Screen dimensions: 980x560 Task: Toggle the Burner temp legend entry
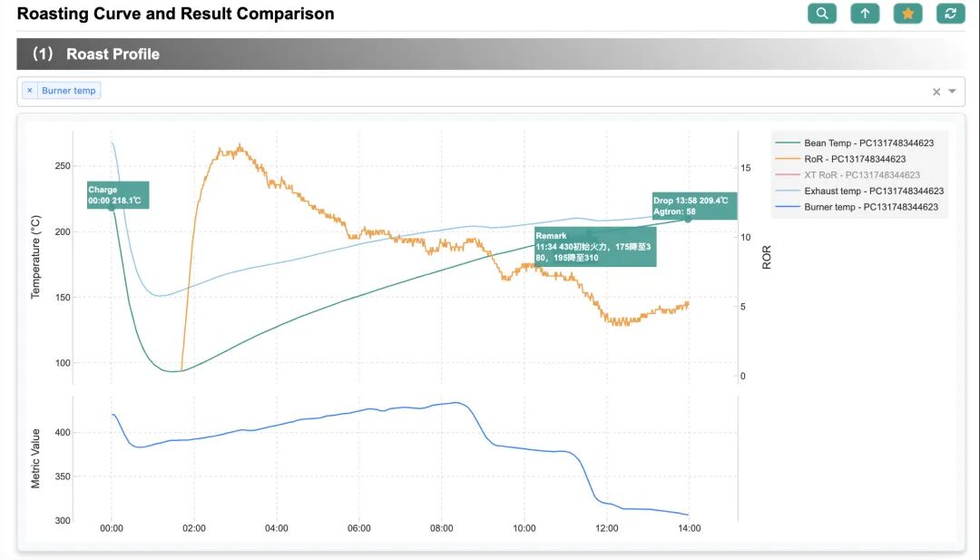click(857, 207)
